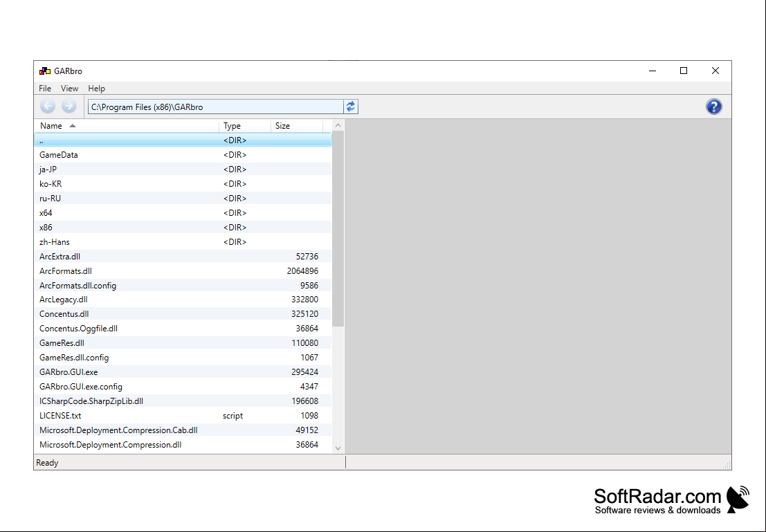Screen dimensions: 766x532
Task: Select the ko-KR folder row
Action: coord(183,184)
